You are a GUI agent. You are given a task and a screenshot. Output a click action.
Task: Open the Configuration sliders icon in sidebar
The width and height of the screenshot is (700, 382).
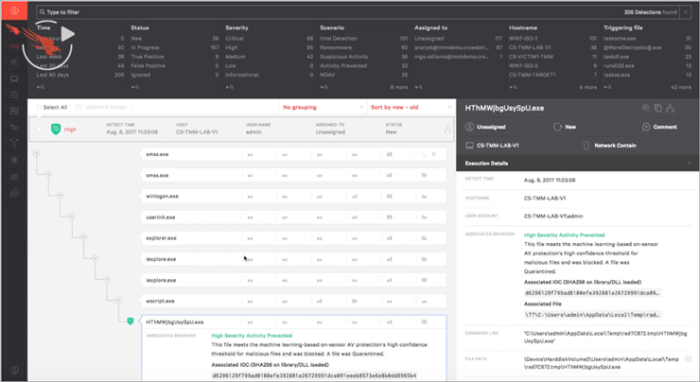point(14,95)
